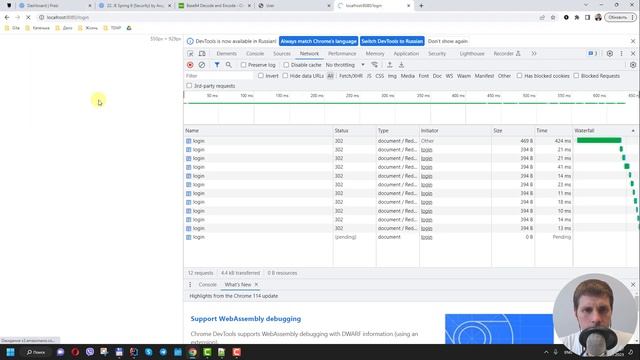Enable Disable cache checkbox
Screen dimensions: 640x360
(286, 65)
